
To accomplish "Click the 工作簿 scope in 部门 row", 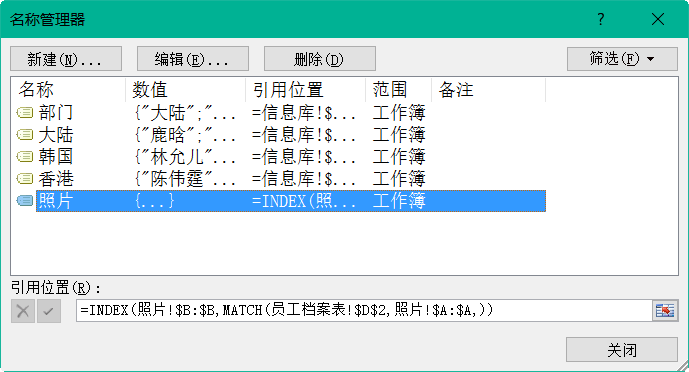I will [x=399, y=113].
